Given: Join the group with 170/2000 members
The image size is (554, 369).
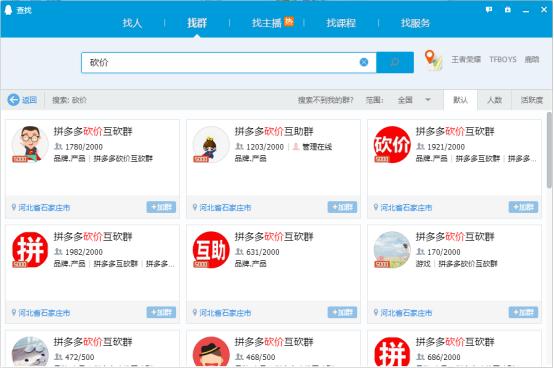Looking at the screenshot, I should (x=523, y=312).
